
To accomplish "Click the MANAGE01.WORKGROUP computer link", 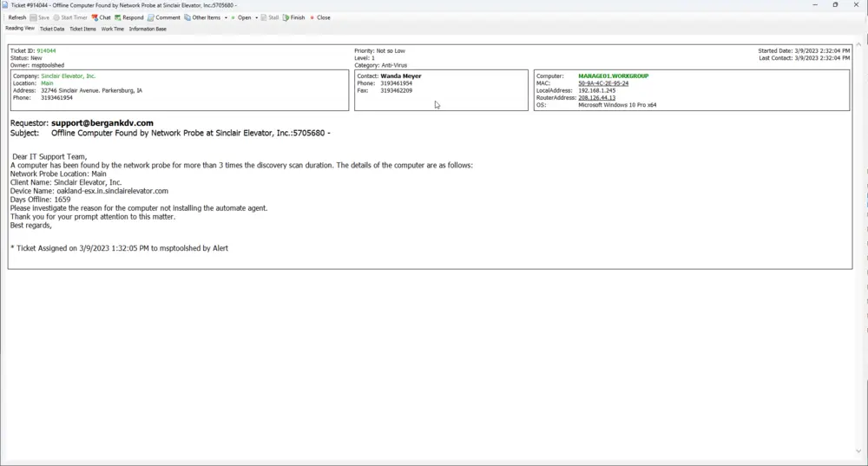I will coord(613,76).
